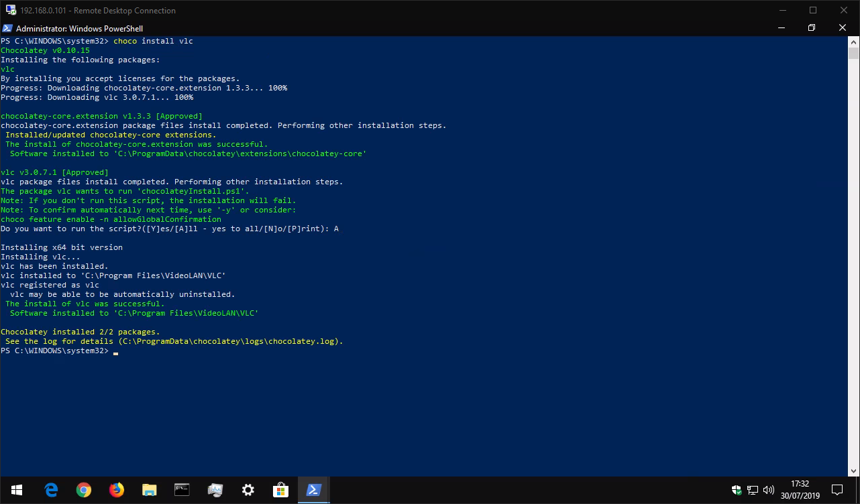Close the Administrator PowerShell window

coord(843,28)
